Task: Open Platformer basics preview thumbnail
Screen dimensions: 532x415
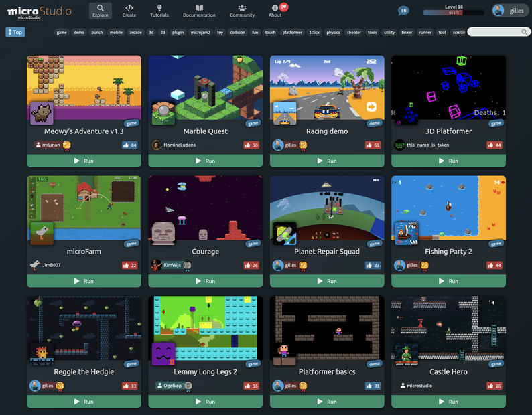Action: click(x=327, y=328)
